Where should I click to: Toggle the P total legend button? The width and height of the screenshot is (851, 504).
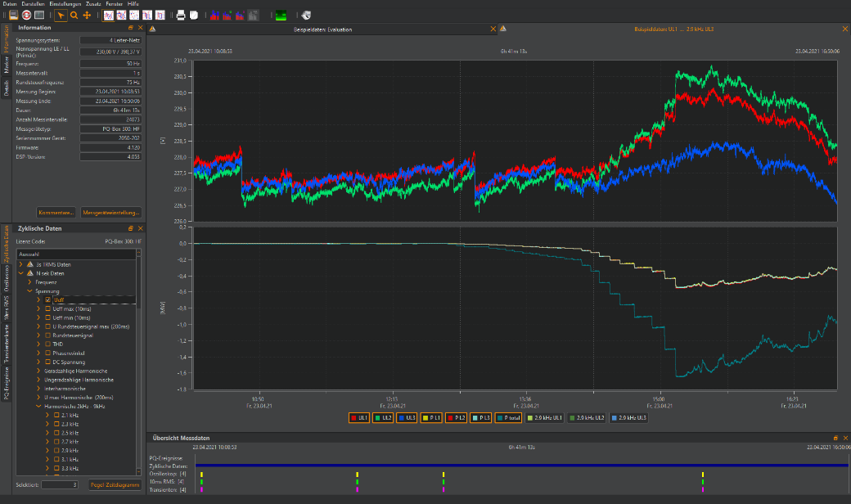tap(508, 418)
